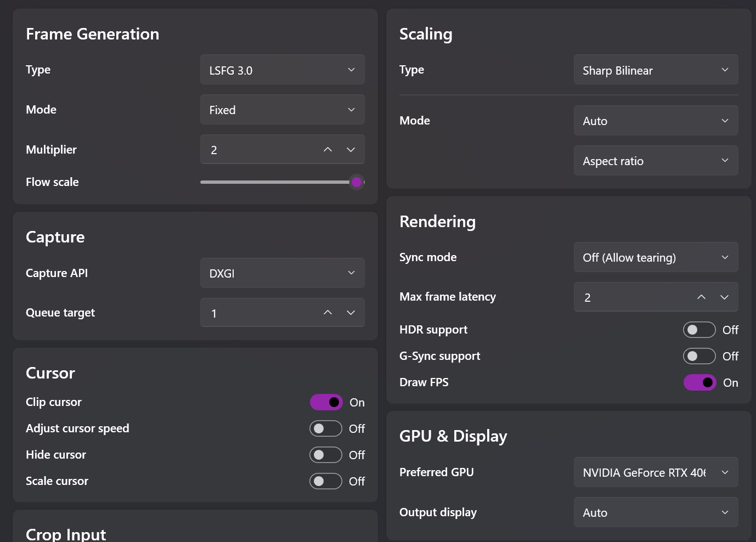Click the Clip cursor label
Image resolution: width=756 pixels, height=542 pixels.
coord(54,402)
